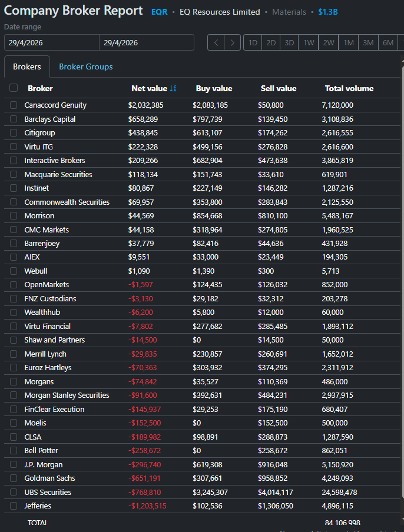This screenshot has height=532, width=404.
Task: Click Canaccord Genuity buy value $2,083,185
Action: [210, 105]
